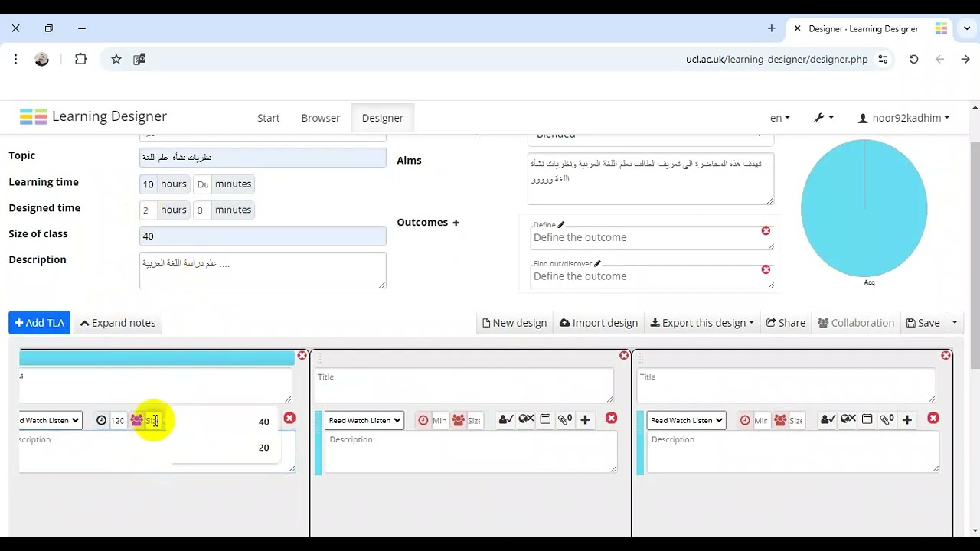
Task: Toggle online globe icon in third TLA
Action: click(x=848, y=419)
